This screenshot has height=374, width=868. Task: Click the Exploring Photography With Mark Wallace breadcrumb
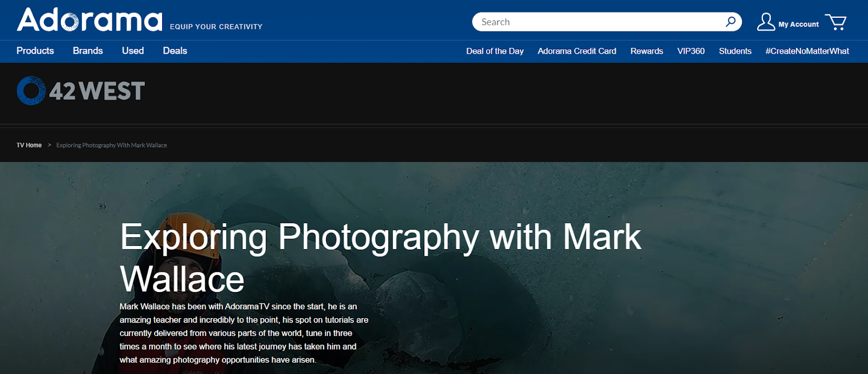click(112, 145)
